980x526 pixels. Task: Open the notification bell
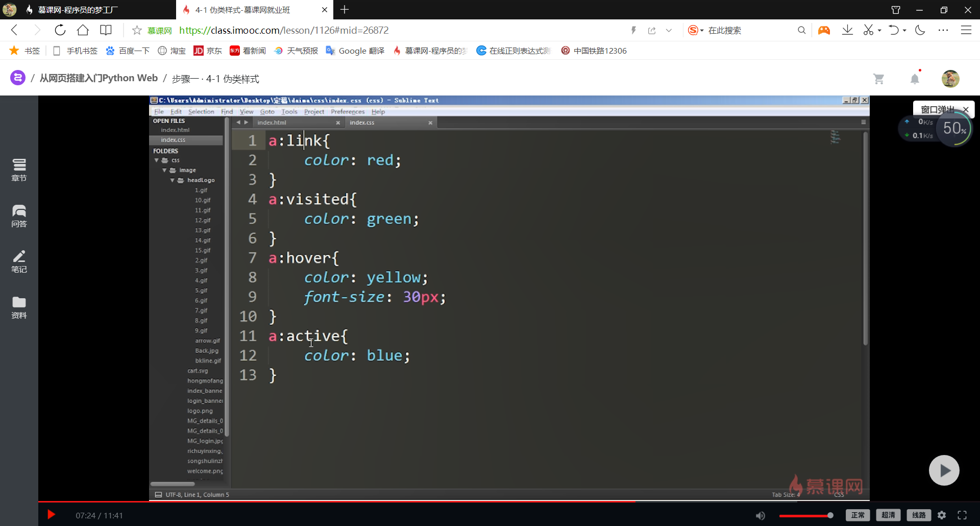tap(915, 79)
